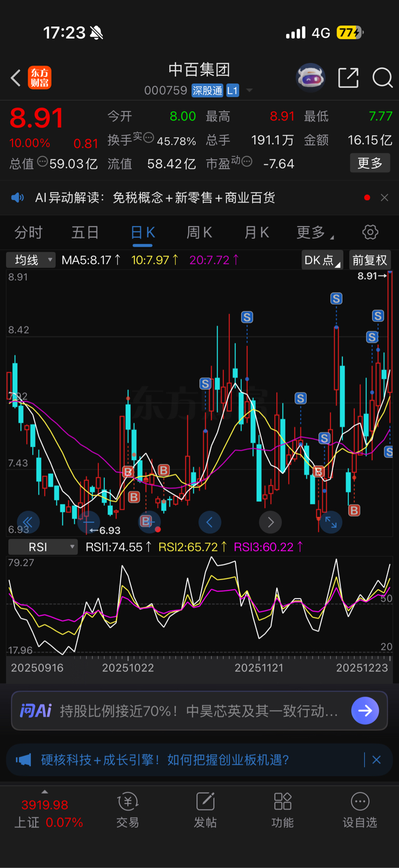Switch to 月K tab
The height and width of the screenshot is (868, 399).
point(257,232)
